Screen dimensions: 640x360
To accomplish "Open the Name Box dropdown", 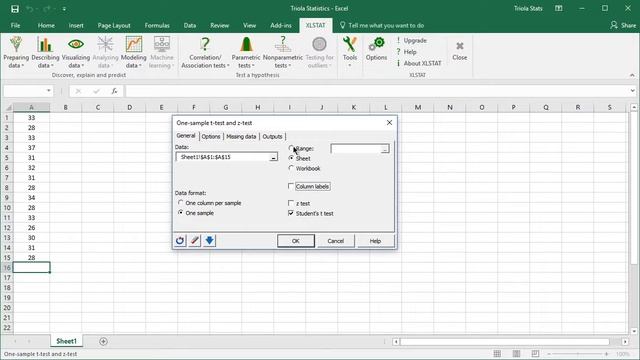I will (49, 91).
